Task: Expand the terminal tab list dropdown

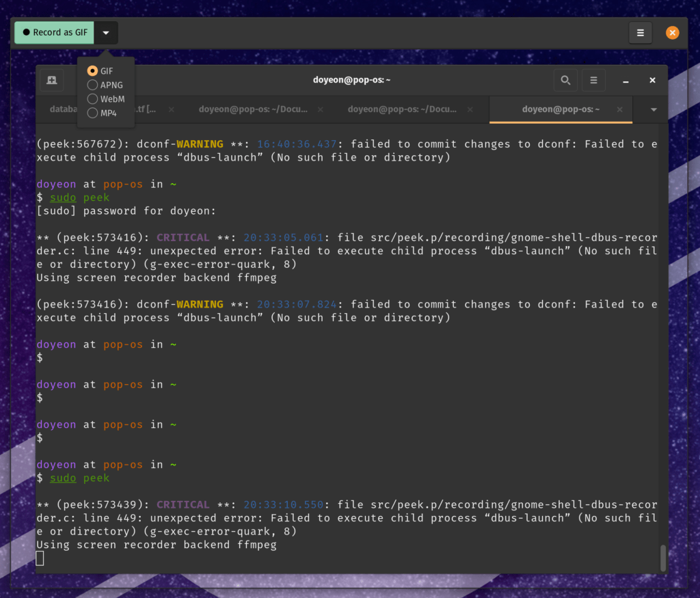Action: point(654,109)
